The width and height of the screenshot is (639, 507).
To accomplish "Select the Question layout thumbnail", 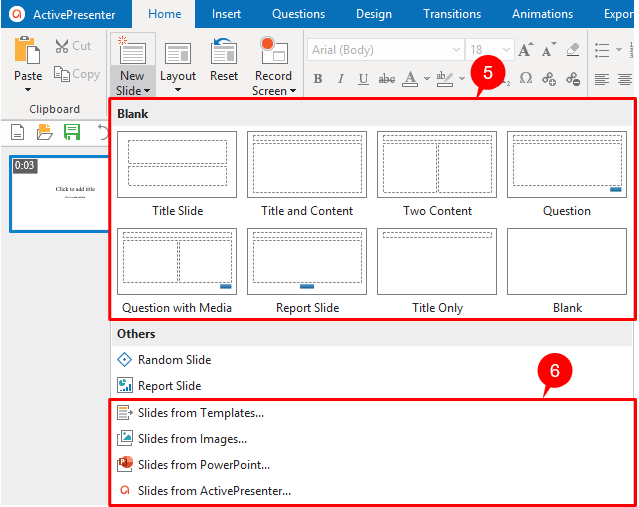I will pyautogui.click(x=567, y=165).
